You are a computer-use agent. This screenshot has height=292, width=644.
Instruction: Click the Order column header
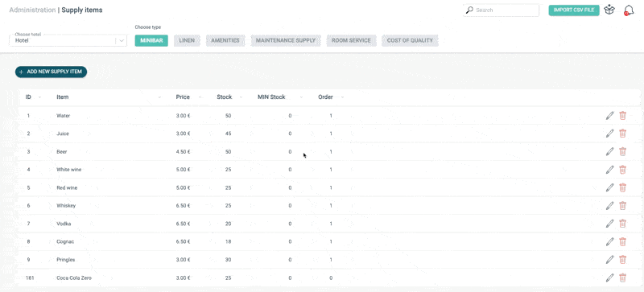(325, 97)
